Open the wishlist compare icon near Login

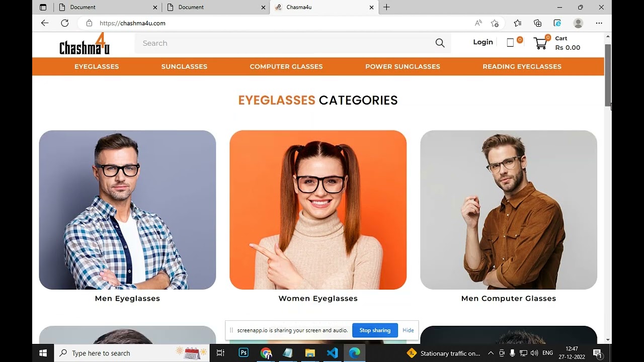[x=510, y=43]
